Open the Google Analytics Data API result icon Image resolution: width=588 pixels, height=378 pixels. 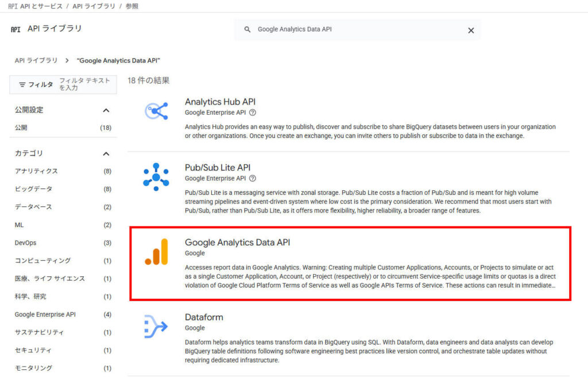156,252
